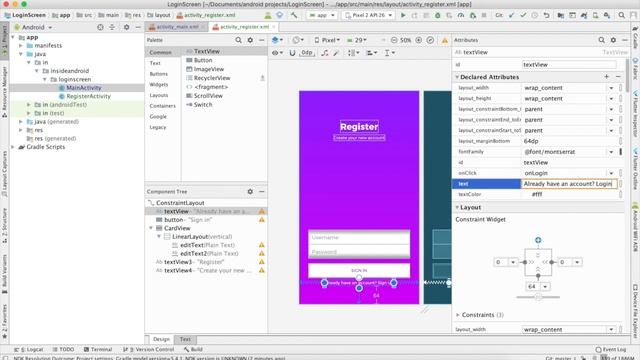
Task: Search the Palette with the magnifier icon
Action: pos(238,40)
